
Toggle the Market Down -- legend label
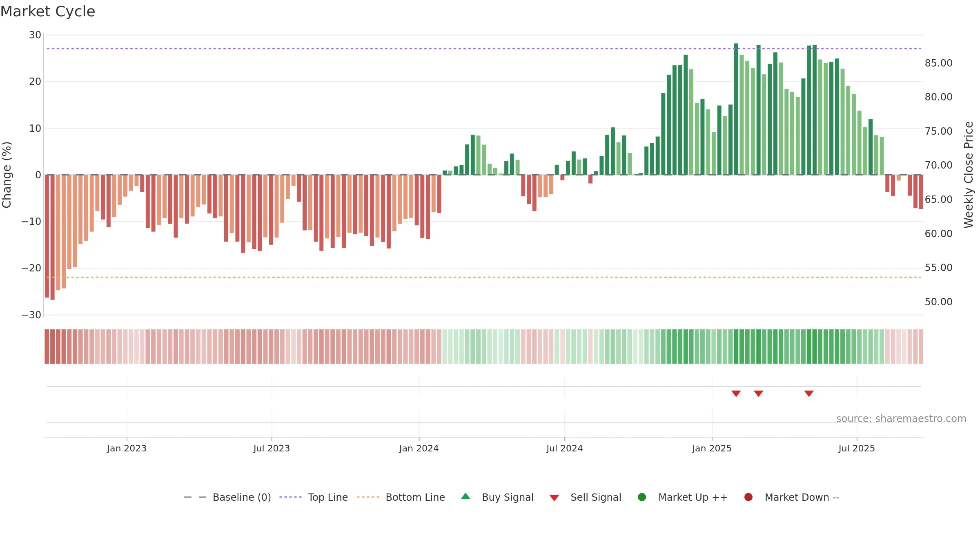(802, 497)
